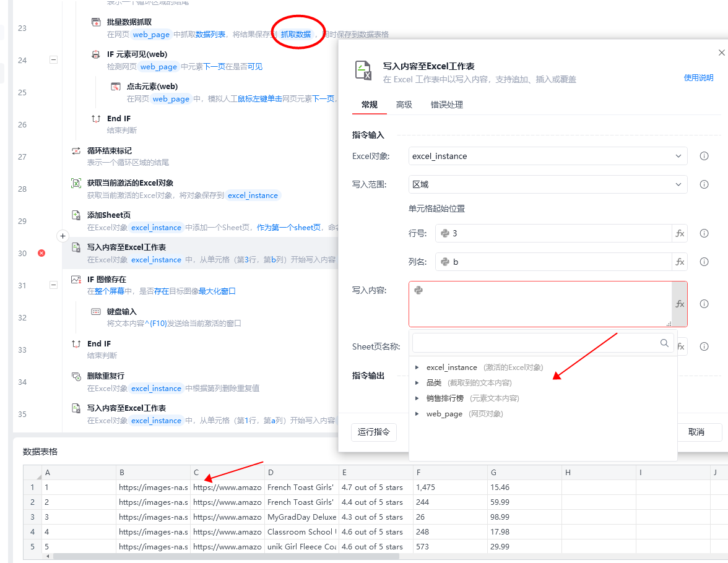Click the search icon in variable picker
Screen dimensions: 728x563
664,343
